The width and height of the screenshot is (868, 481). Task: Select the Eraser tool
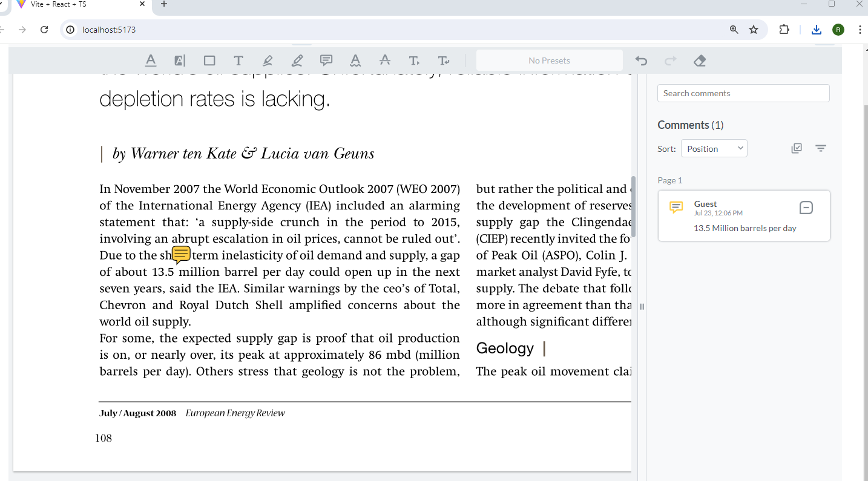[x=700, y=61]
